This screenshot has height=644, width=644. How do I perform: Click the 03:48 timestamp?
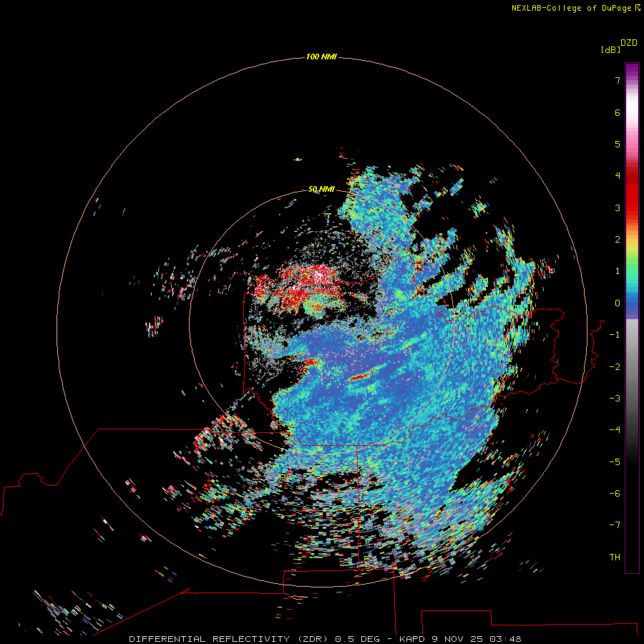(x=505, y=639)
